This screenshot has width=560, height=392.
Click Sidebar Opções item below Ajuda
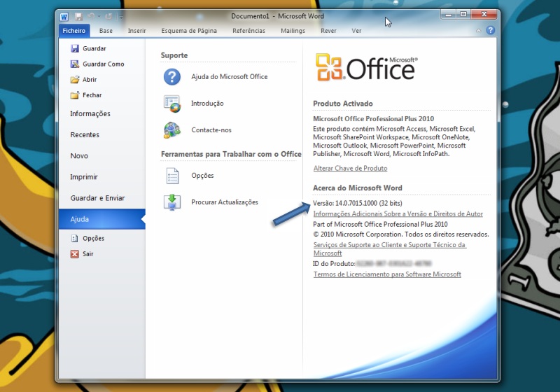tap(93, 238)
